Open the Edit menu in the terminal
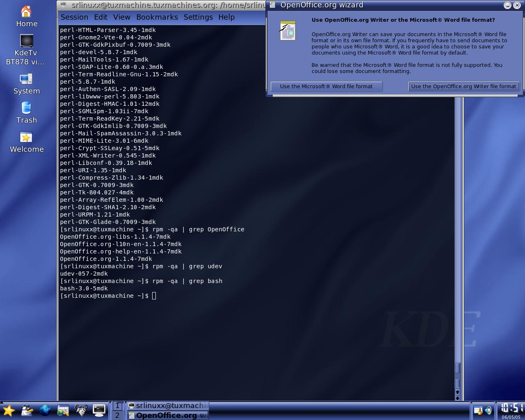525x420 pixels. point(100,17)
